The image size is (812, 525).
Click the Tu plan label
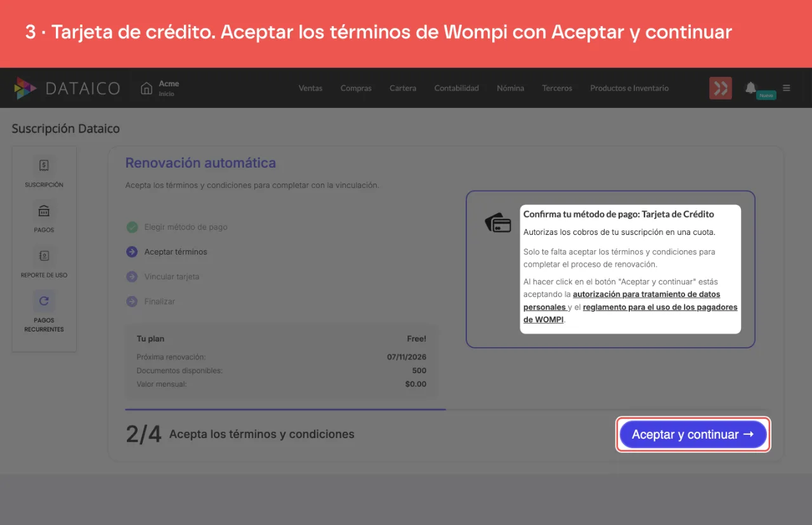click(150, 339)
